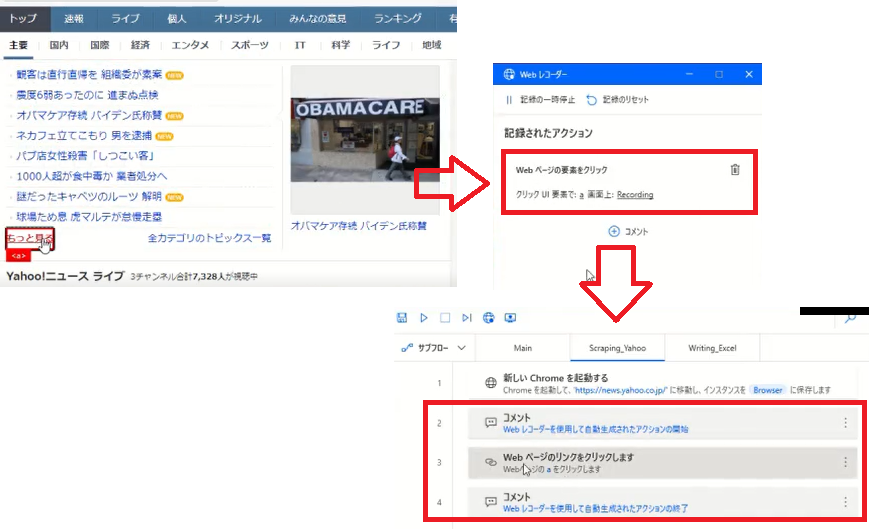Open the three-dot menu for action 4
This screenshot has width=879, height=529.
click(x=845, y=502)
